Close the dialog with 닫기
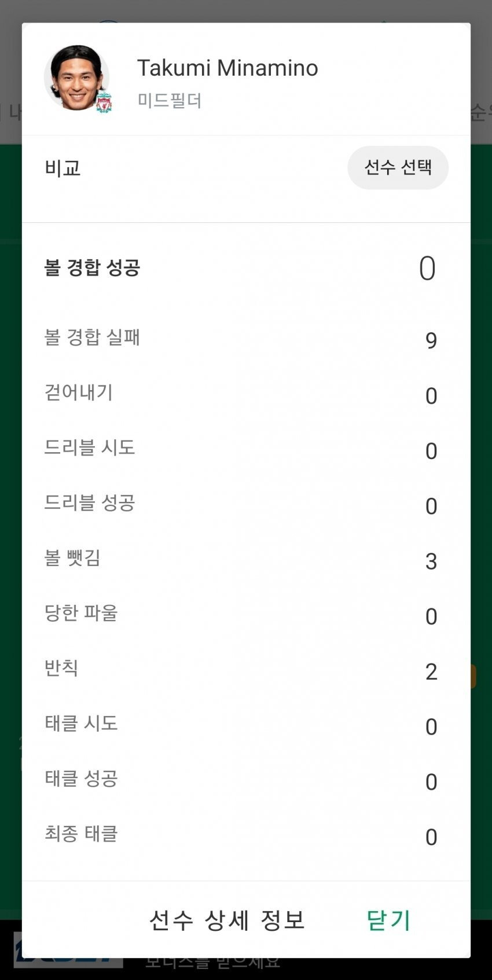Image resolution: width=492 pixels, height=980 pixels. point(388,919)
